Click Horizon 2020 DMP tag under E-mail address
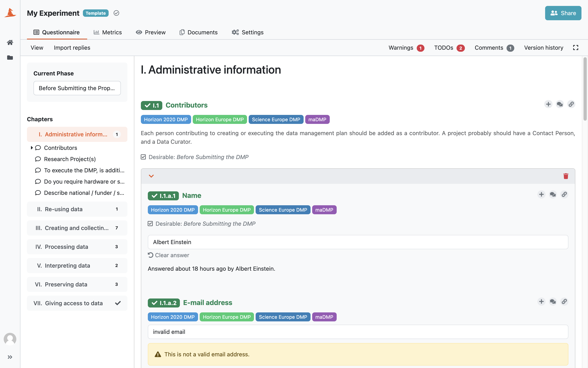 tap(173, 317)
